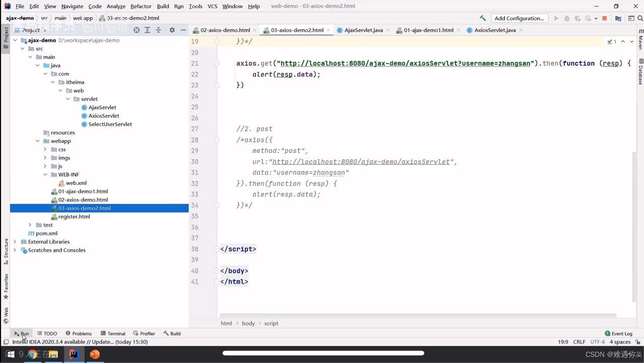Fold the comment block at line 28
This screenshot has width=644, height=363.
217,140
